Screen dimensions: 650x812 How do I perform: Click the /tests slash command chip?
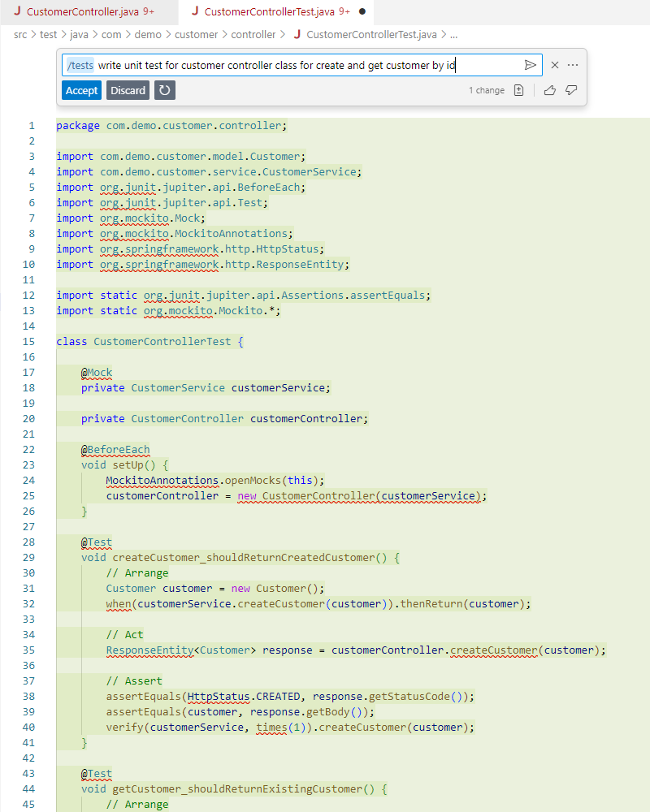80,65
